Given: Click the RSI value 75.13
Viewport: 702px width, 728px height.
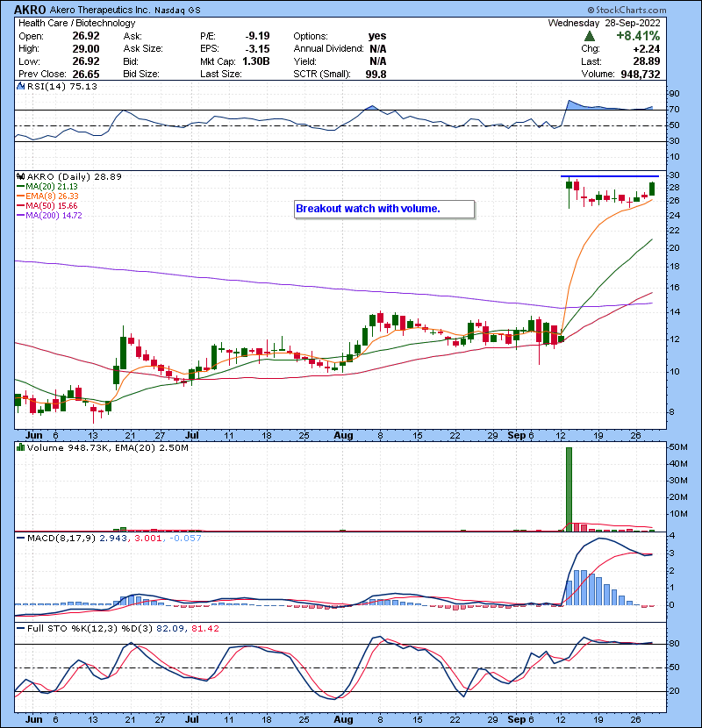Looking at the screenshot, I should click(82, 86).
